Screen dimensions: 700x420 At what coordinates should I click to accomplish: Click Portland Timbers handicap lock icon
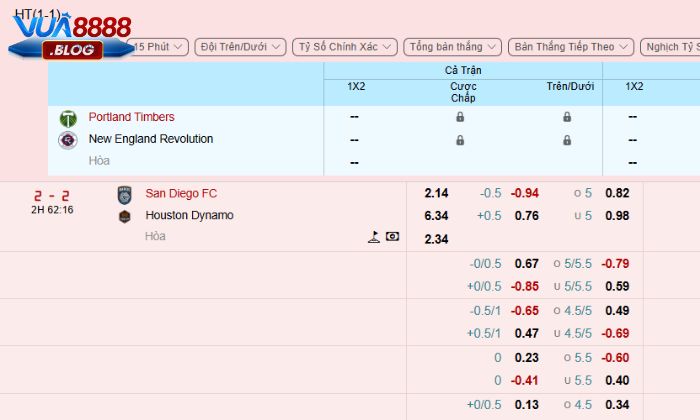point(460,117)
